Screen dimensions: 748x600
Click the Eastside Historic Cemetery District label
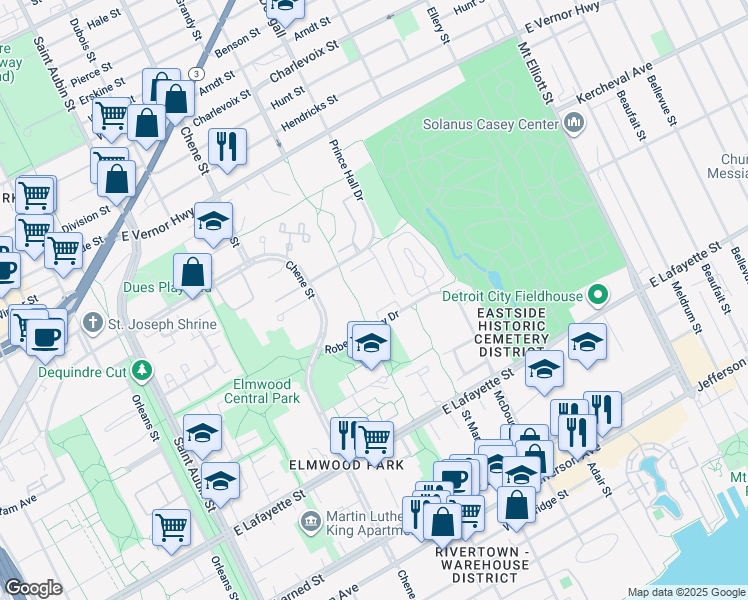[x=511, y=332]
